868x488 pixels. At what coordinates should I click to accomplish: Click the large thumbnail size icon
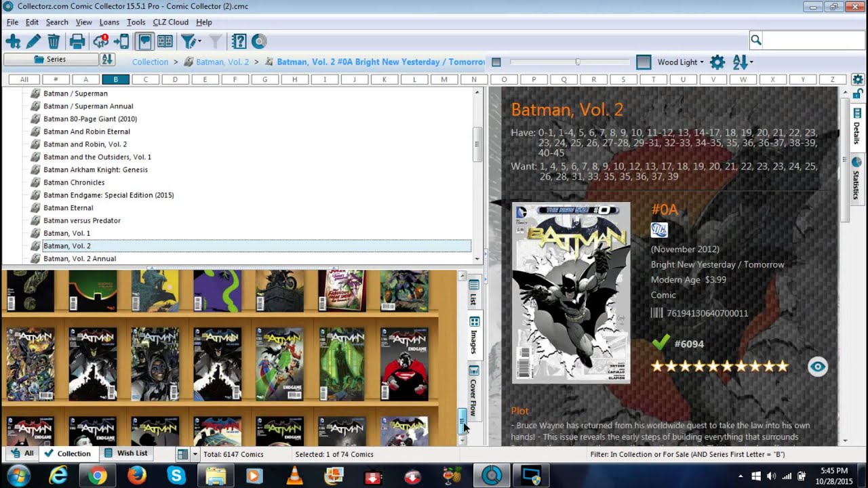[x=644, y=62]
